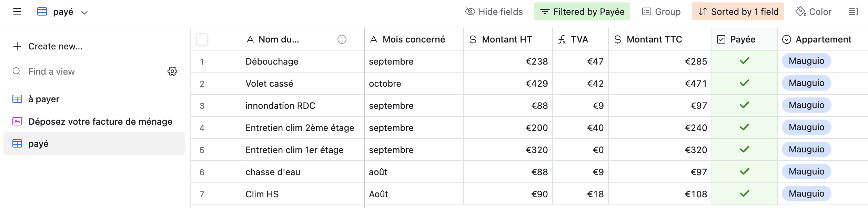Image resolution: width=868 pixels, height=208 pixels.
Task: Click the view settings gear icon
Action: point(172,71)
